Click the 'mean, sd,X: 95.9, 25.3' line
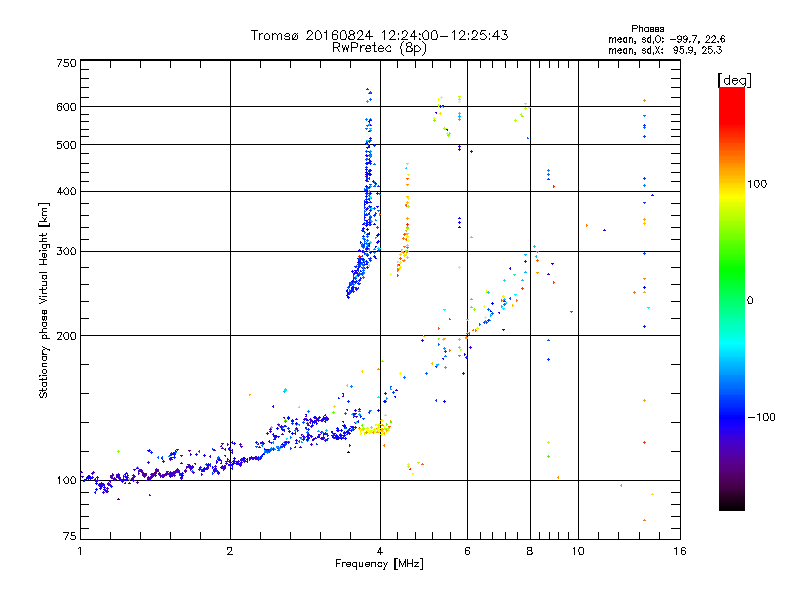The width and height of the screenshot is (800, 600). pyautogui.click(x=665, y=50)
